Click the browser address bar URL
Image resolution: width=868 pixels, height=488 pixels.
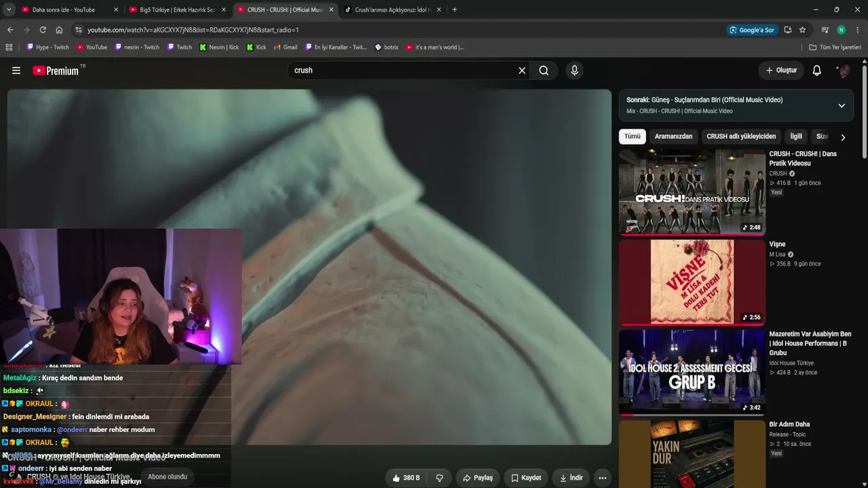click(x=193, y=30)
